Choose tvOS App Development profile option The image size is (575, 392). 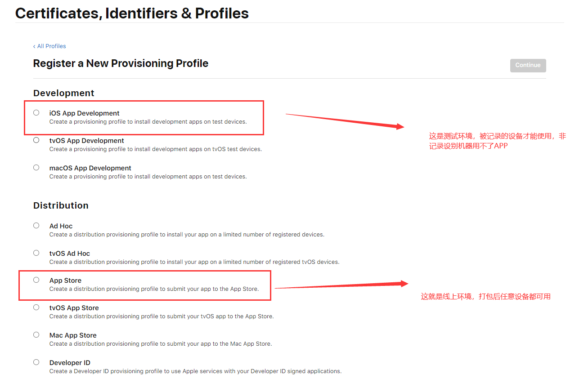(x=36, y=140)
